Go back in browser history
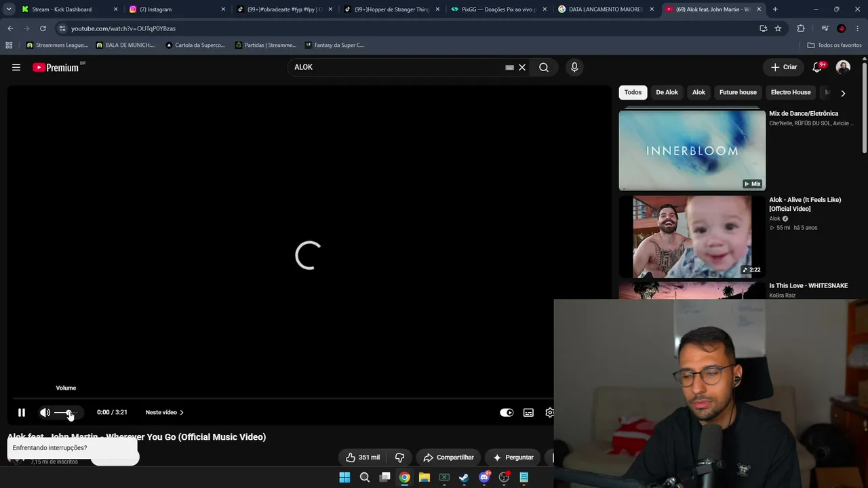This screenshot has width=868, height=488. [10, 28]
